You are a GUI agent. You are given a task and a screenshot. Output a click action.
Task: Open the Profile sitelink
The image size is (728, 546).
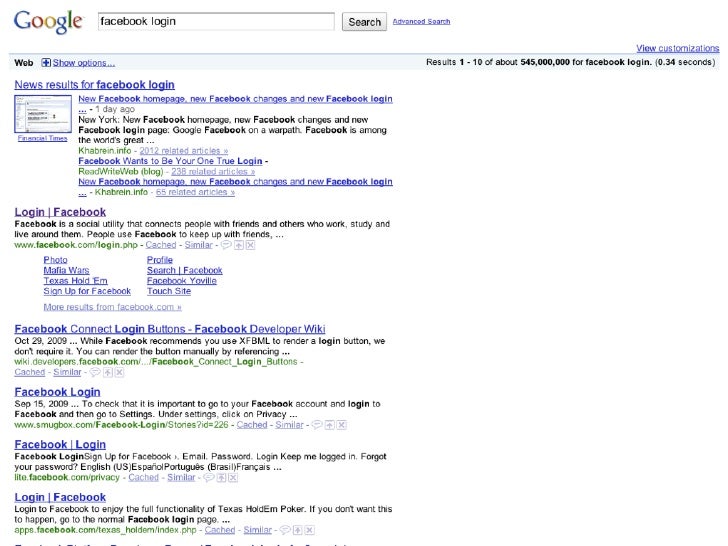pos(160,260)
